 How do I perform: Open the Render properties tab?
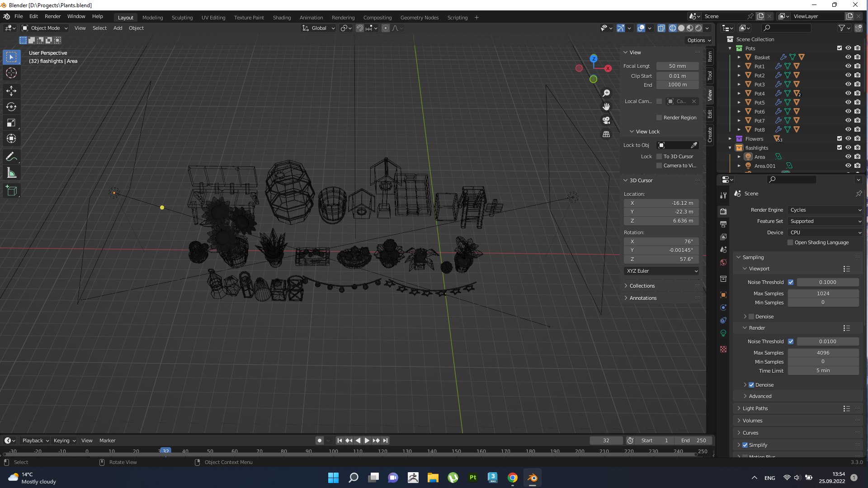point(723,211)
